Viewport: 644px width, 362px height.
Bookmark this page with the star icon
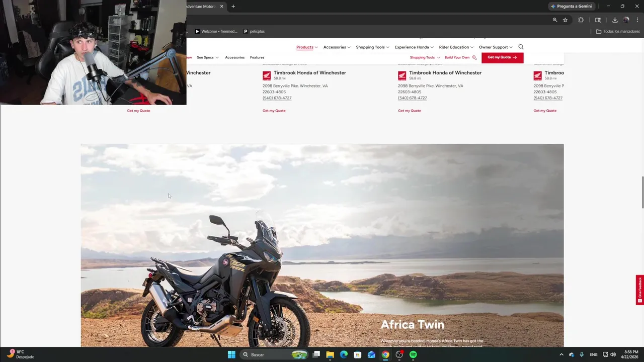tap(565, 20)
